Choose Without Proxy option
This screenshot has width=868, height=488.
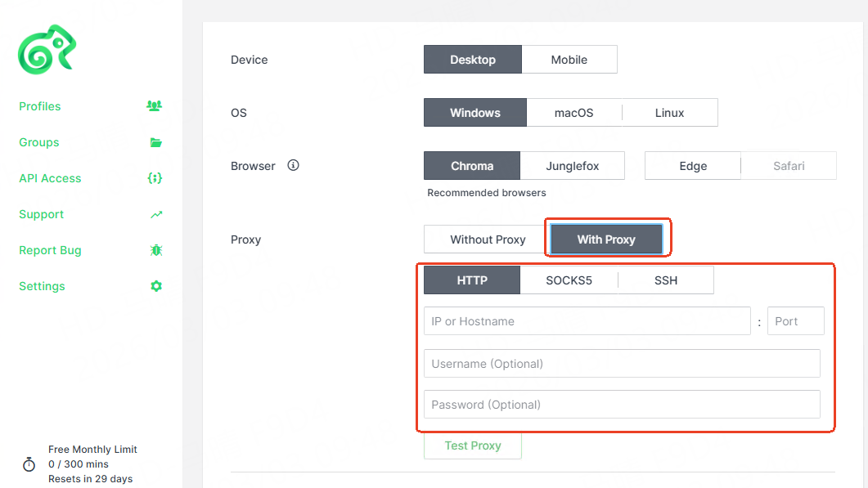488,240
